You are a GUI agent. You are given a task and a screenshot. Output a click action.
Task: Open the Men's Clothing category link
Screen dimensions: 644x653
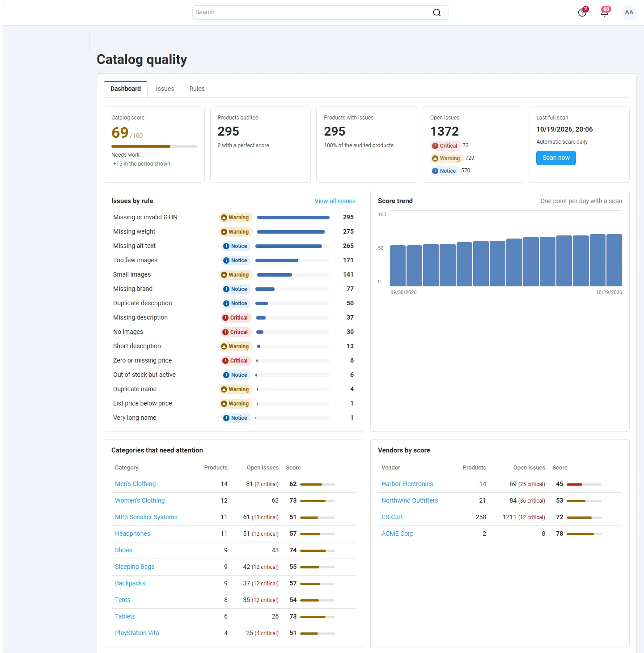click(135, 484)
